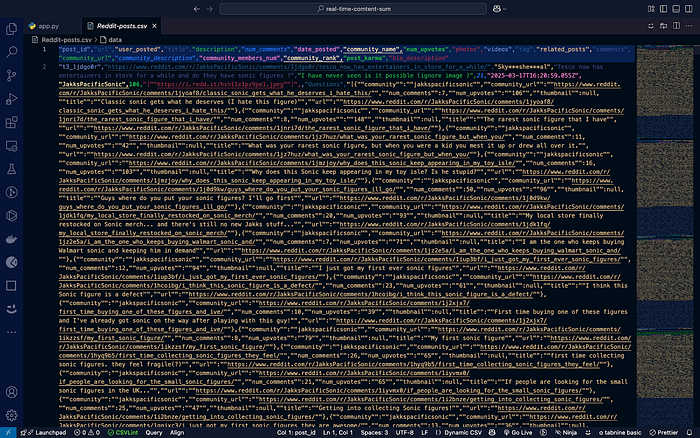
Task: Open the Run and Debug view
Action: click(12, 99)
